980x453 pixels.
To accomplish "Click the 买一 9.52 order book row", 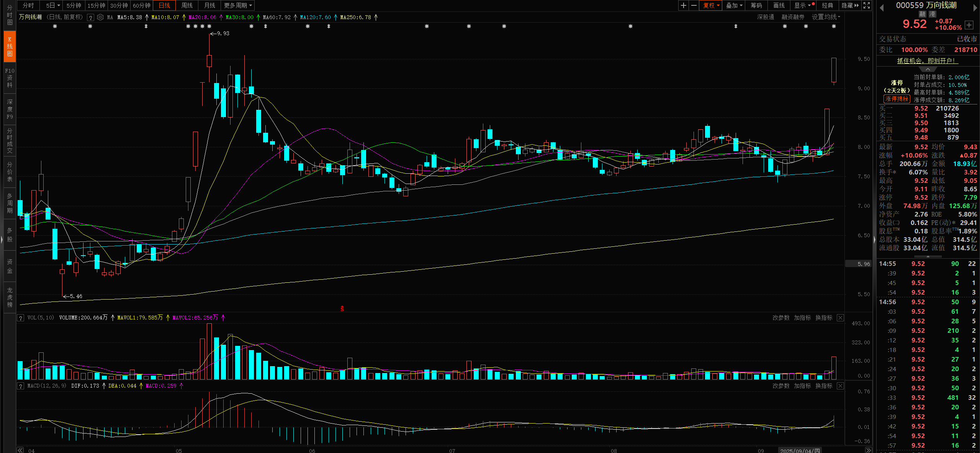I will (x=928, y=109).
